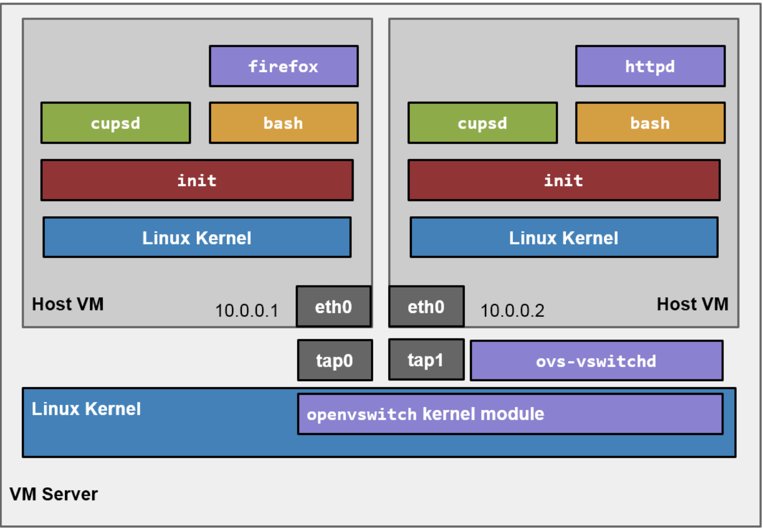
Task: Click the eth0 interface next to 10.0.0.1
Action: pos(333,307)
